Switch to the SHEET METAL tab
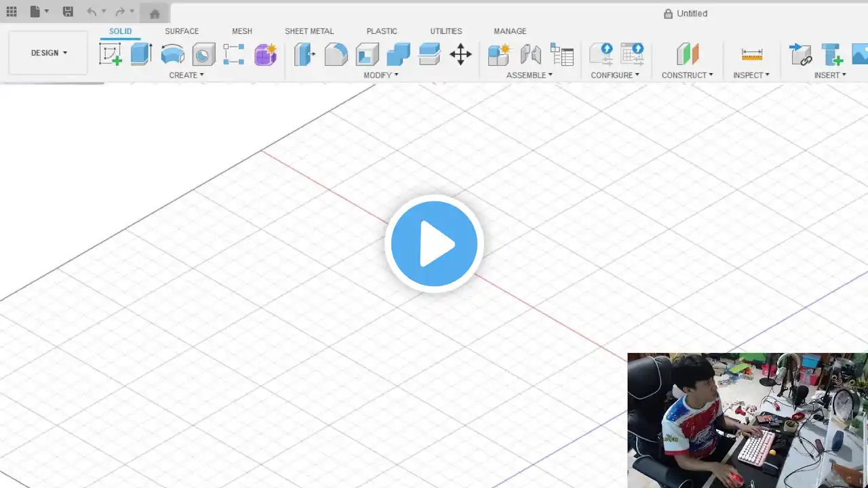This screenshot has height=488, width=868. coord(309,31)
